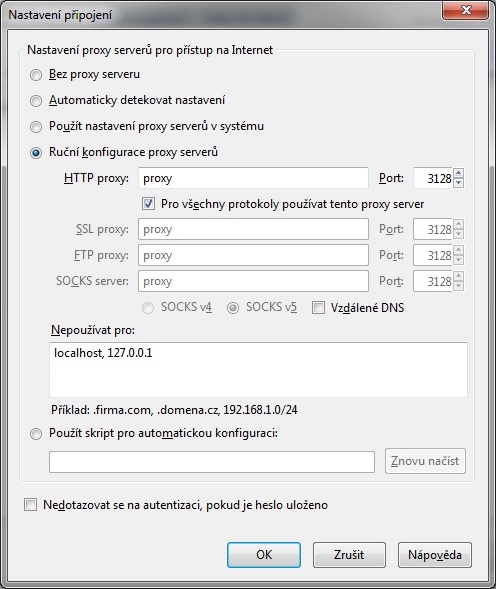Click the SSL proxy address field
This screenshot has width=496, height=589.
tap(253, 229)
